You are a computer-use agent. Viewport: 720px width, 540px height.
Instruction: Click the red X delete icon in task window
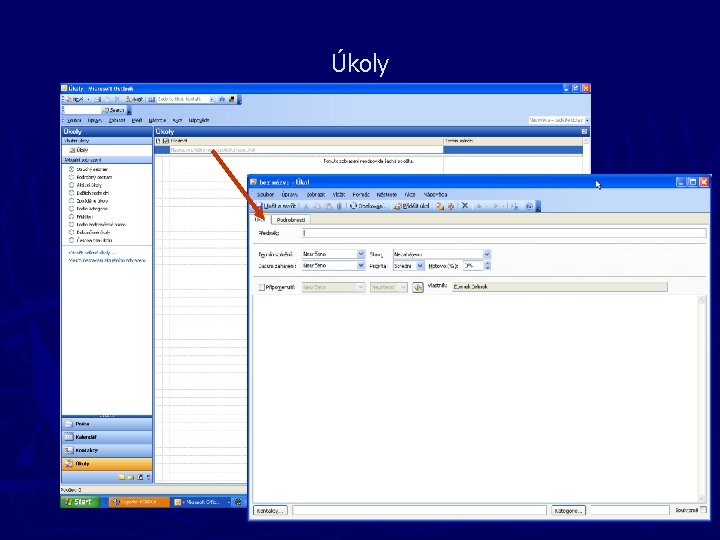tap(465, 206)
